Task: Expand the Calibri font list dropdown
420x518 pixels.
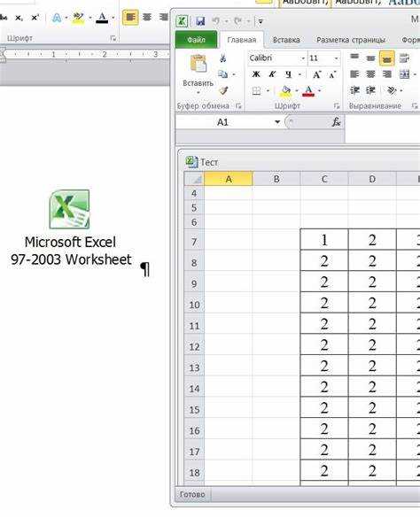Action: (303, 58)
